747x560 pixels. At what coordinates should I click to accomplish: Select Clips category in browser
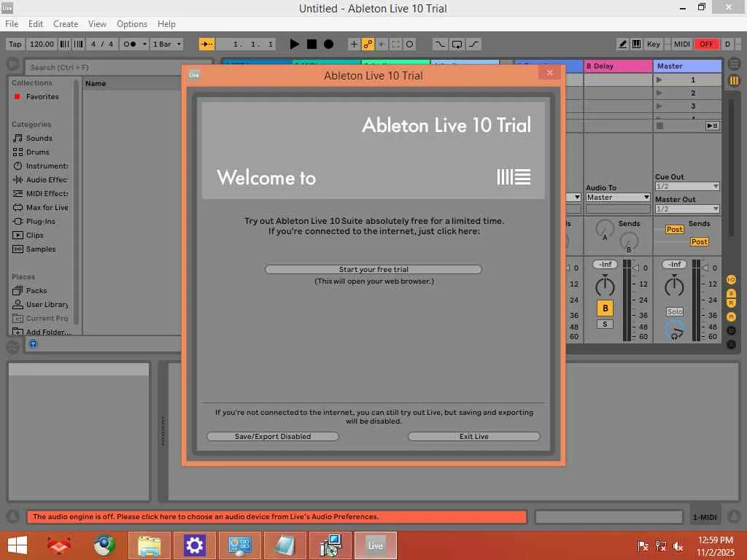click(x=34, y=236)
